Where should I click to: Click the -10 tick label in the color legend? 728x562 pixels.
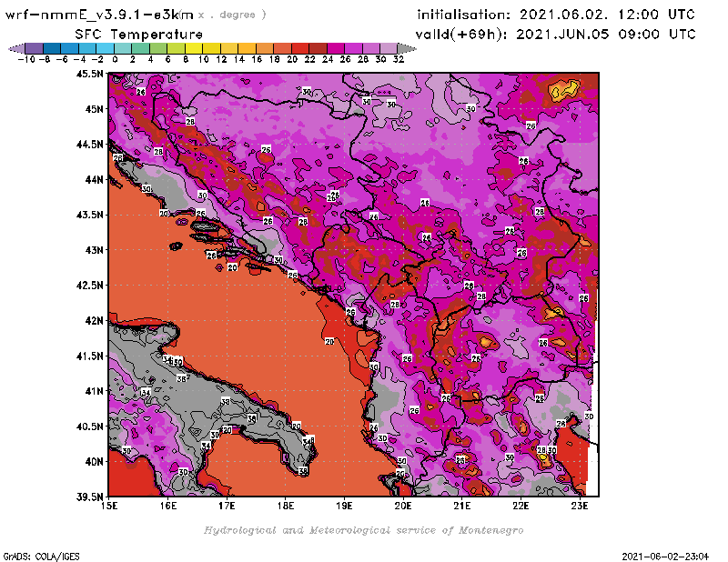click(26, 59)
